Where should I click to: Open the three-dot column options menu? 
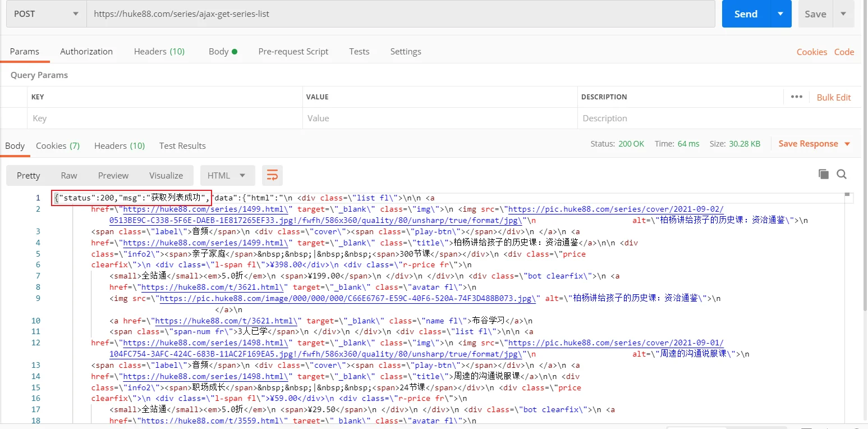[797, 97]
